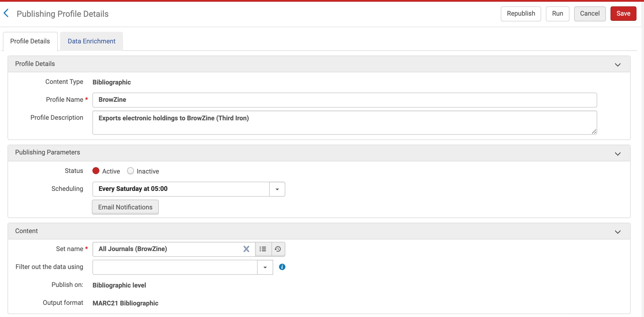Open the set selection list icon

263,249
